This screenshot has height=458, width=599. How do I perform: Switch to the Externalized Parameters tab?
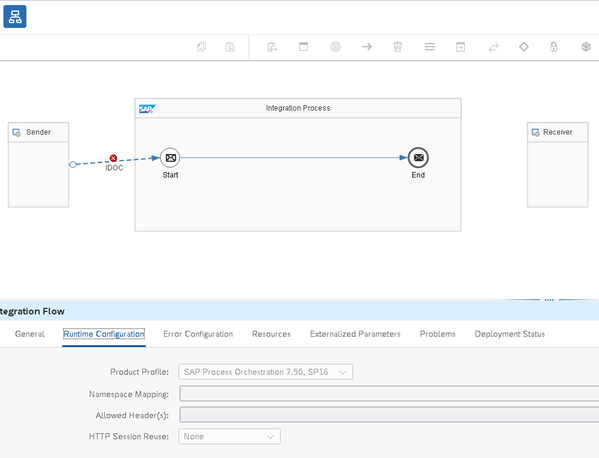355,334
